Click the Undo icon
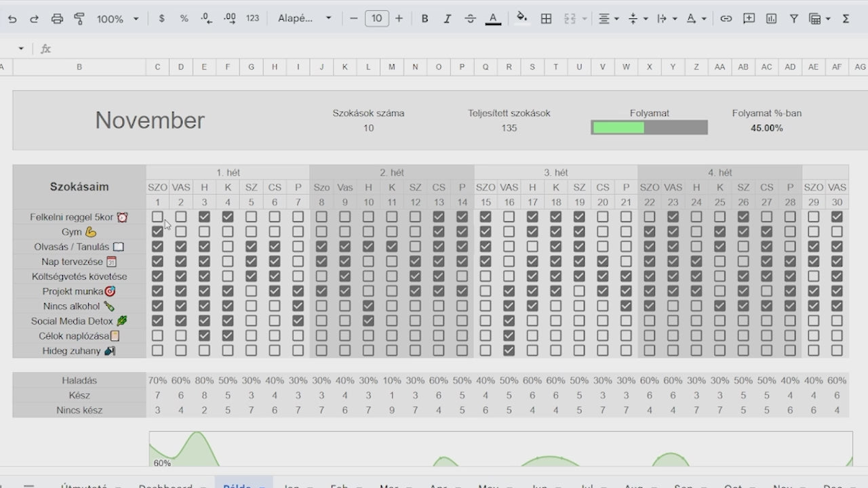This screenshot has width=868, height=488. [12, 19]
